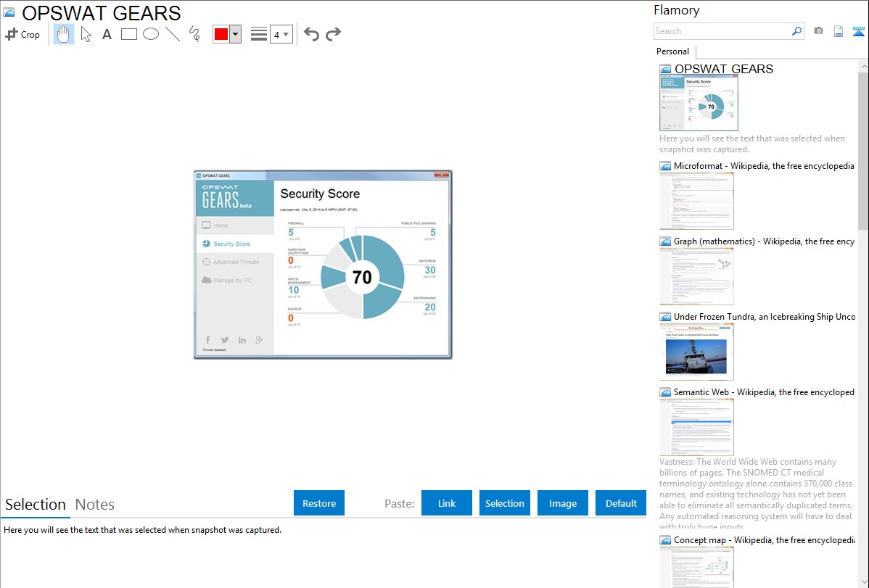This screenshot has width=869, height=588.
Task: Click the Under Frozen Tundra title
Action: (765, 316)
